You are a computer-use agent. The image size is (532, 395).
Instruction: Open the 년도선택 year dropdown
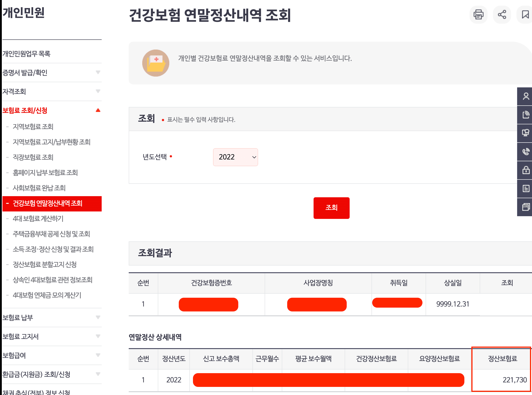click(235, 157)
